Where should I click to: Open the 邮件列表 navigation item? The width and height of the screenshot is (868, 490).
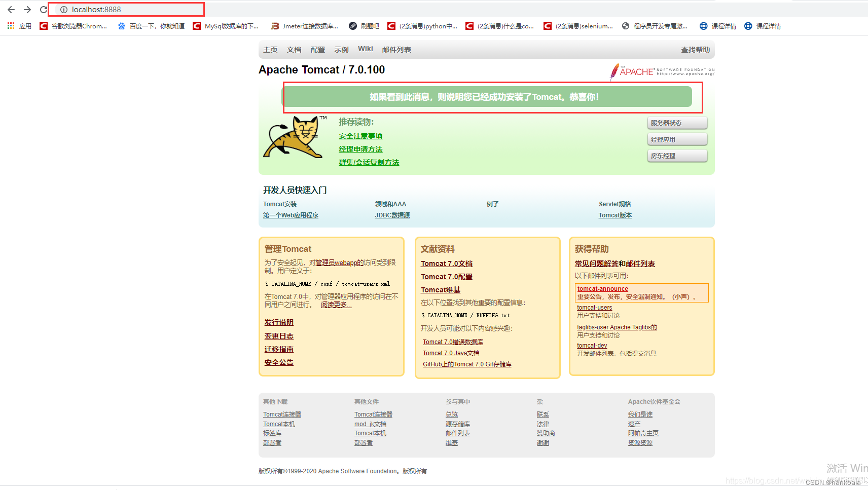(396, 49)
